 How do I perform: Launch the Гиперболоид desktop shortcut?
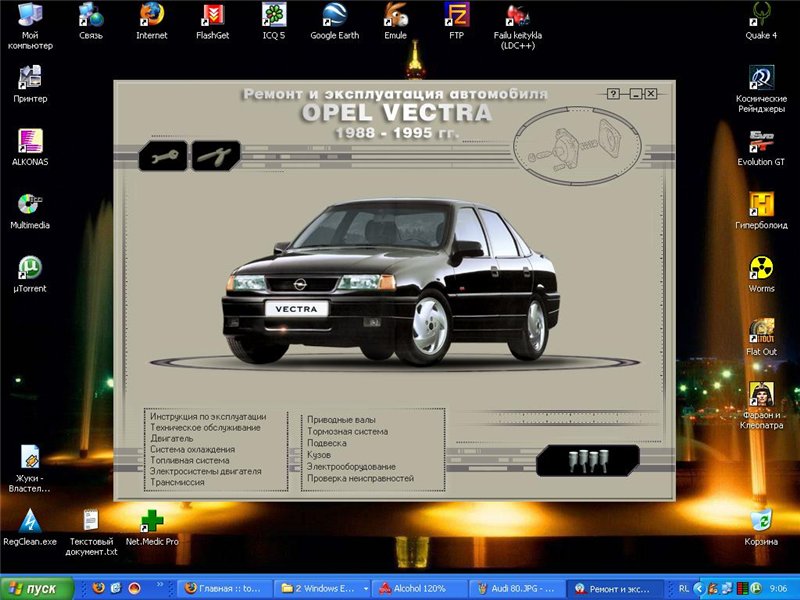(x=761, y=211)
